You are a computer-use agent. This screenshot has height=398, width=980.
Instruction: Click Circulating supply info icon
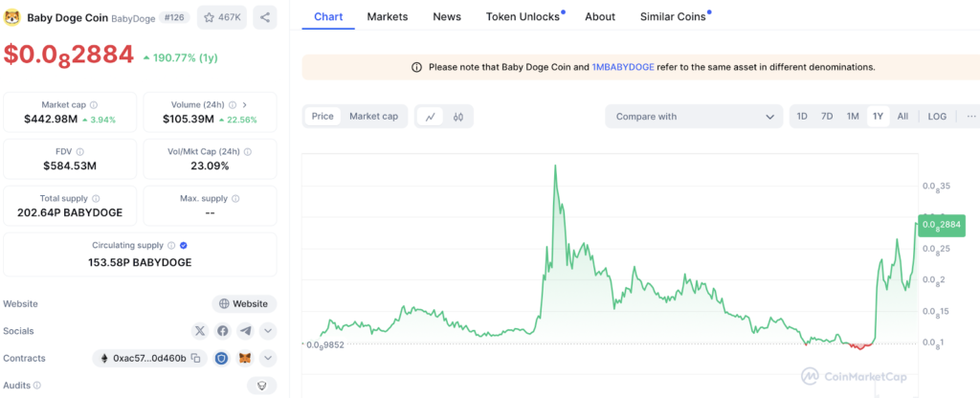(171, 246)
